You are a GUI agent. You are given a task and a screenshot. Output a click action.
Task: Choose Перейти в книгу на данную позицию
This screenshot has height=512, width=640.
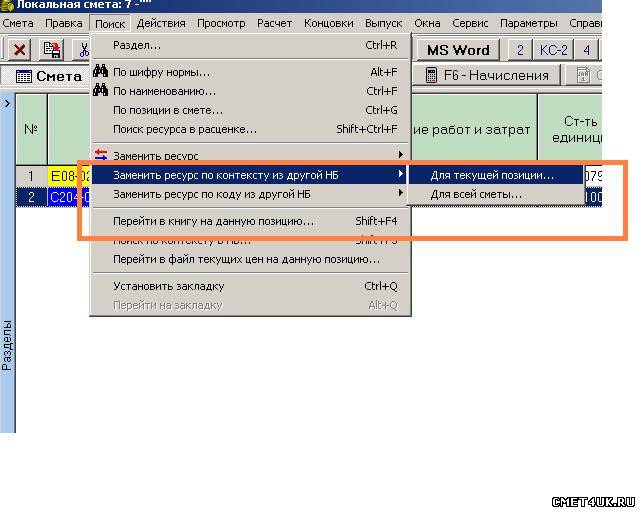tap(250, 221)
